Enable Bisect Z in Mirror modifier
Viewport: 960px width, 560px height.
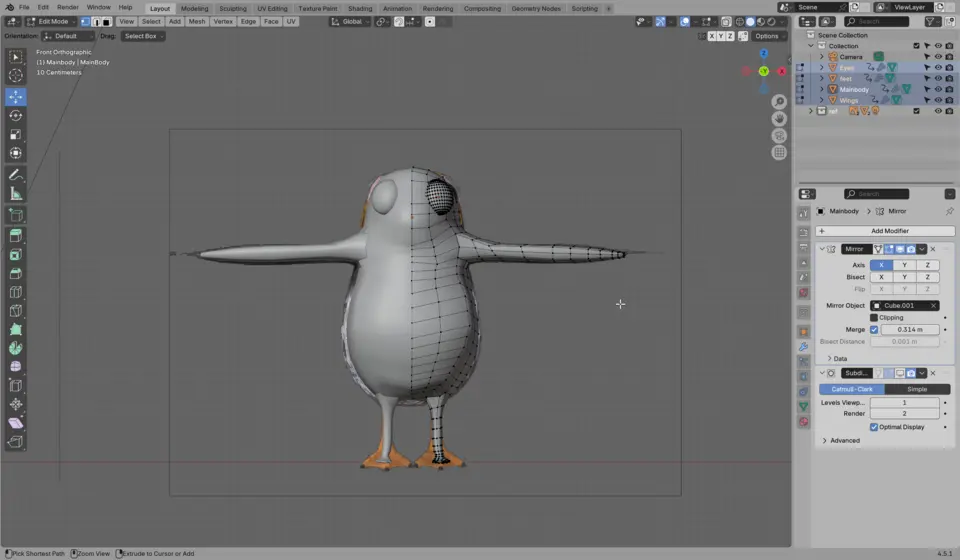(928, 277)
